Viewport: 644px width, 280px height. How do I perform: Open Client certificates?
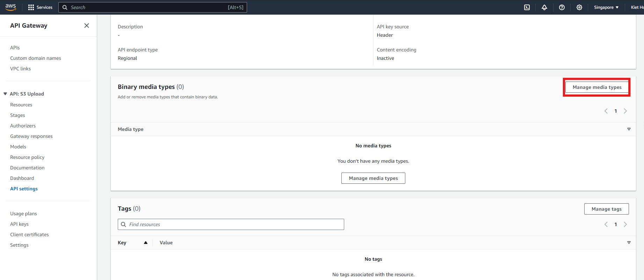pos(29,234)
